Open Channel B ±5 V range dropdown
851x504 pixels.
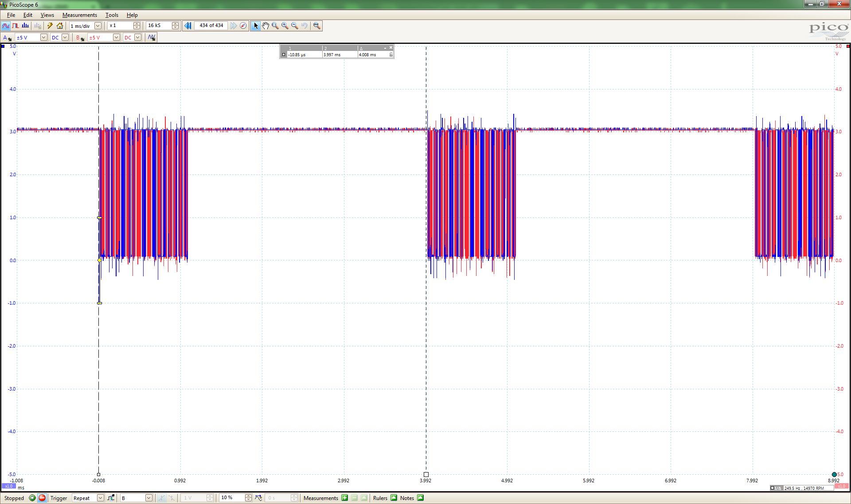tap(117, 38)
